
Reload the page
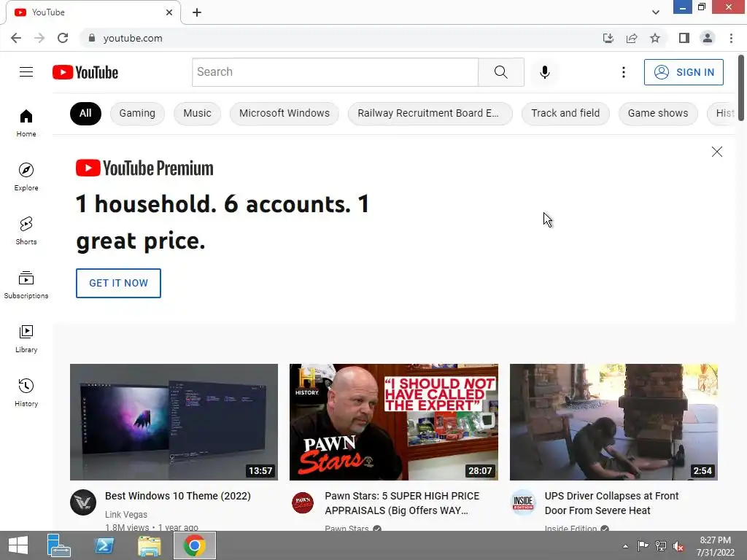coord(63,38)
